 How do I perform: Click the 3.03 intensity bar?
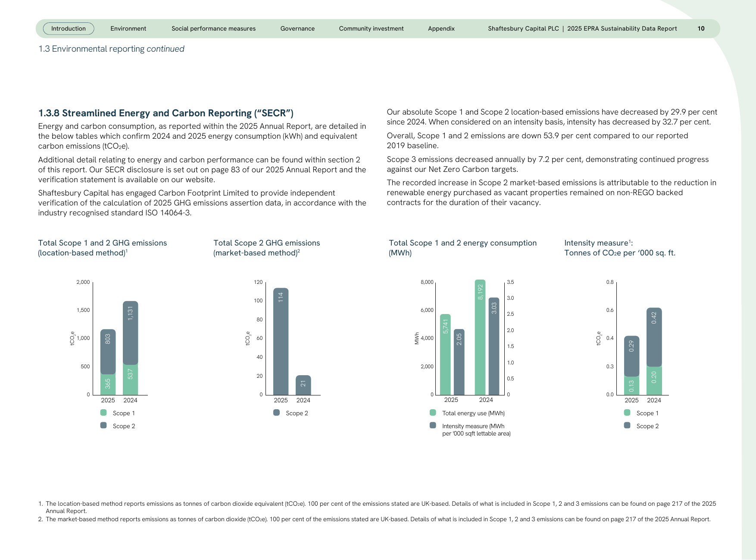click(494, 346)
